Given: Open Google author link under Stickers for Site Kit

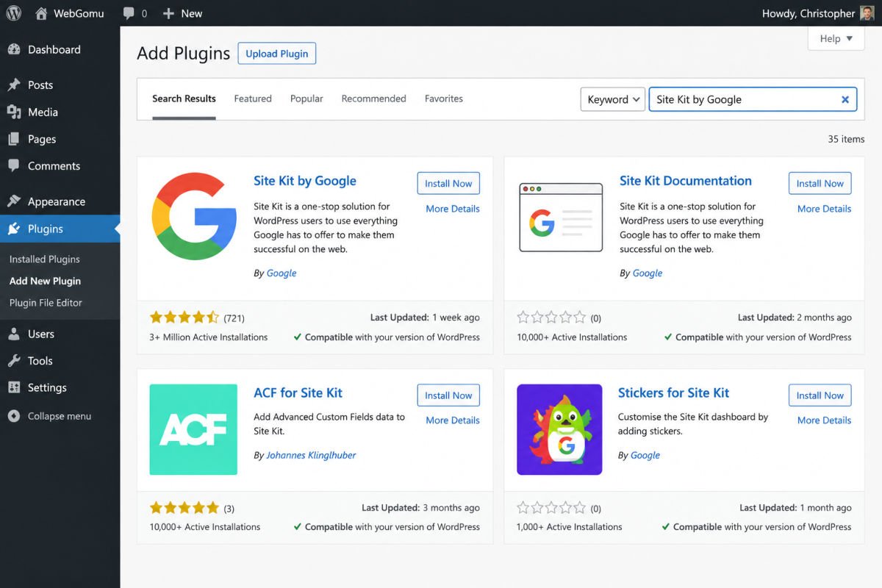Looking at the screenshot, I should click(645, 455).
